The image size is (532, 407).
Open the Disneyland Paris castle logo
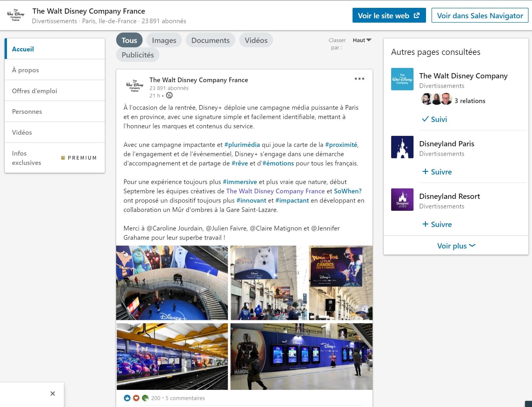(x=402, y=147)
